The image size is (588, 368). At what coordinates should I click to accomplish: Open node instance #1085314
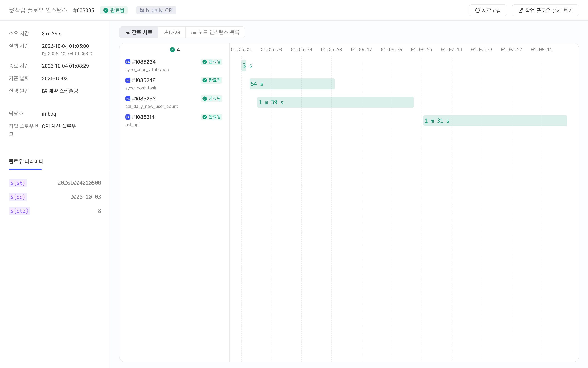point(143,117)
